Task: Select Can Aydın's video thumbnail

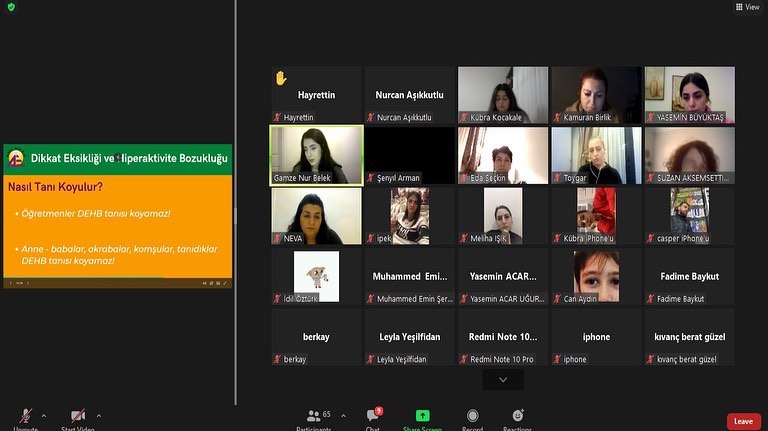Action: click(596, 276)
